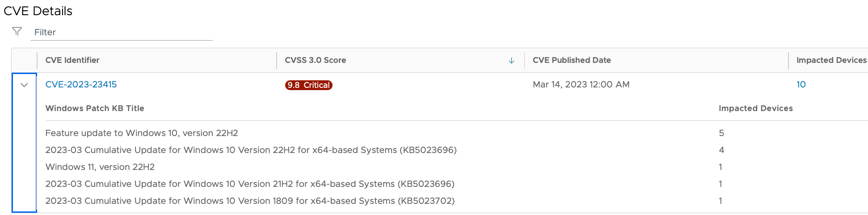
Task: Collapse the CVE-2023-23415 row chevron
Action: (x=24, y=85)
